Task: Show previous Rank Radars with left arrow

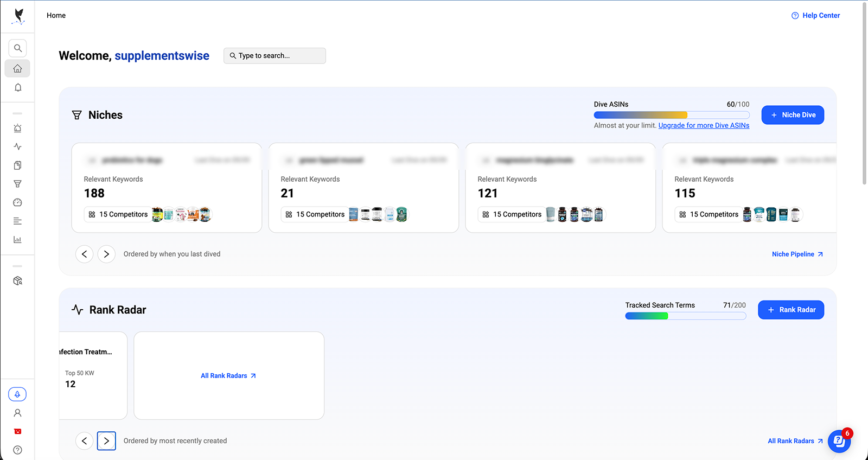Action: tap(84, 441)
